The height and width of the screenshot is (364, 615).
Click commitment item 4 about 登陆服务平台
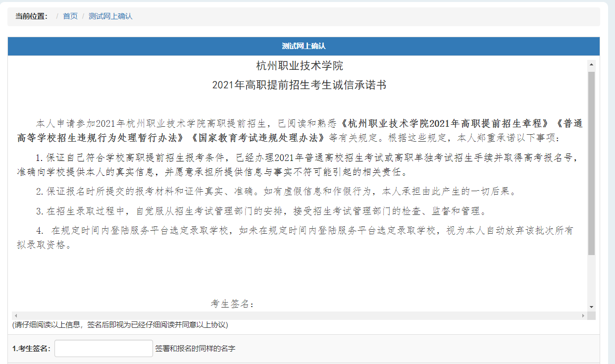coord(295,237)
